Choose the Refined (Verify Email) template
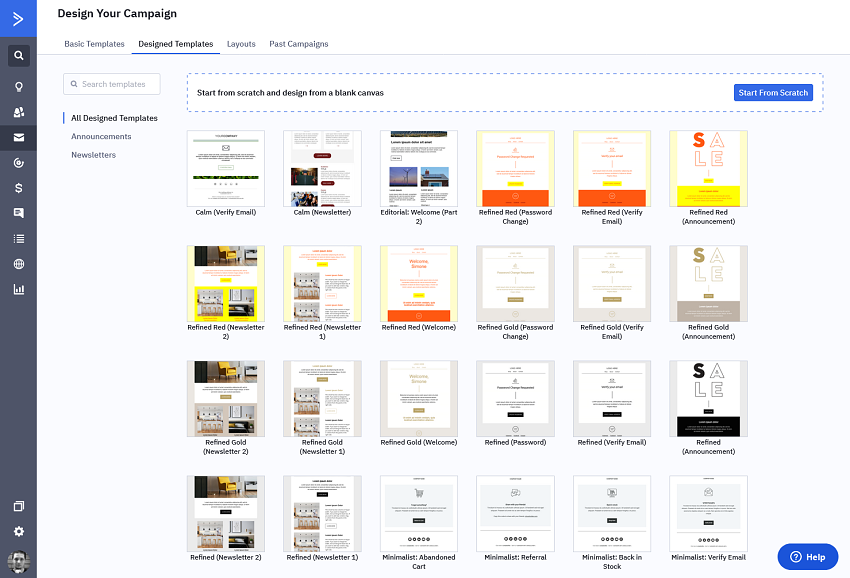This screenshot has width=850, height=578. (x=612, y=399)
